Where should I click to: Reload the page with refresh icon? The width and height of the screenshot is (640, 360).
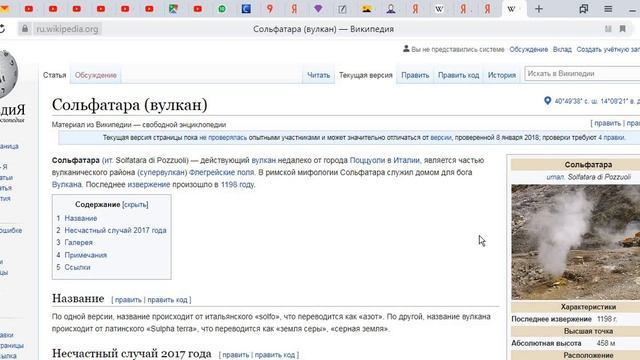2,29
